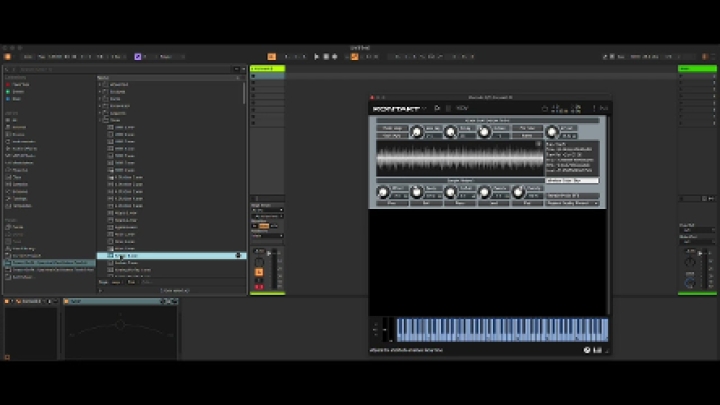Collapse the opened sixth folder in browser tree
This screenshot has width=720, height=405.
point(100,120)
